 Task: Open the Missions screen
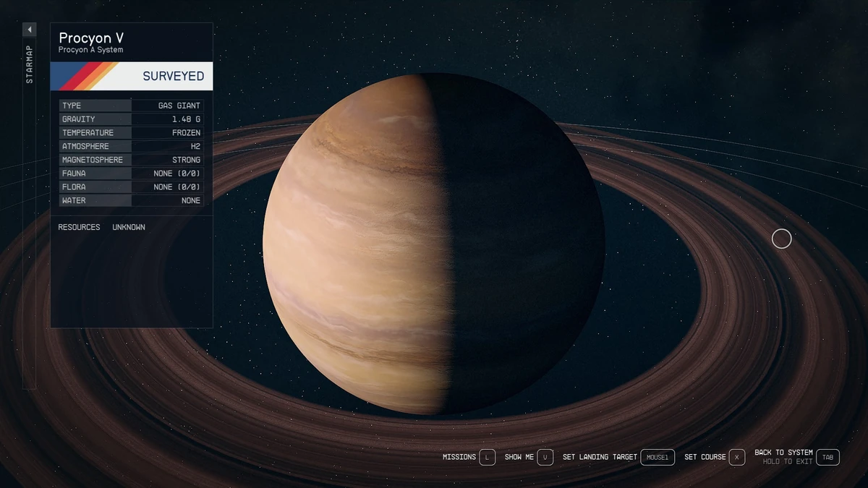[461, 457]
